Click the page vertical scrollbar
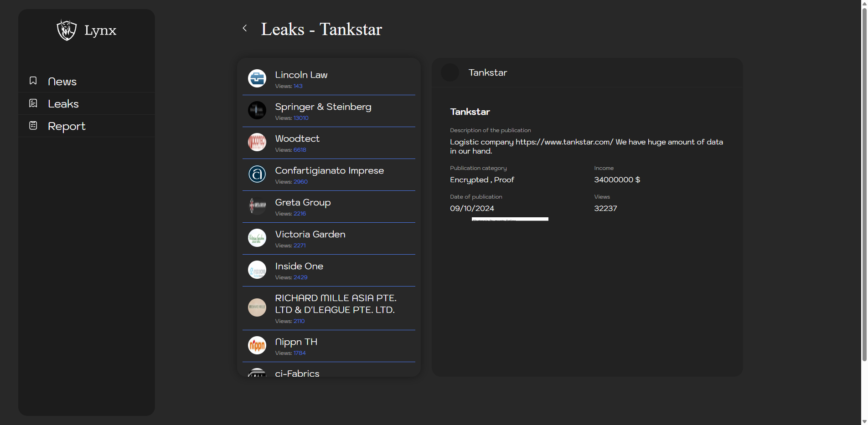This screenshot has width=868, height=425. coord(864,182)
